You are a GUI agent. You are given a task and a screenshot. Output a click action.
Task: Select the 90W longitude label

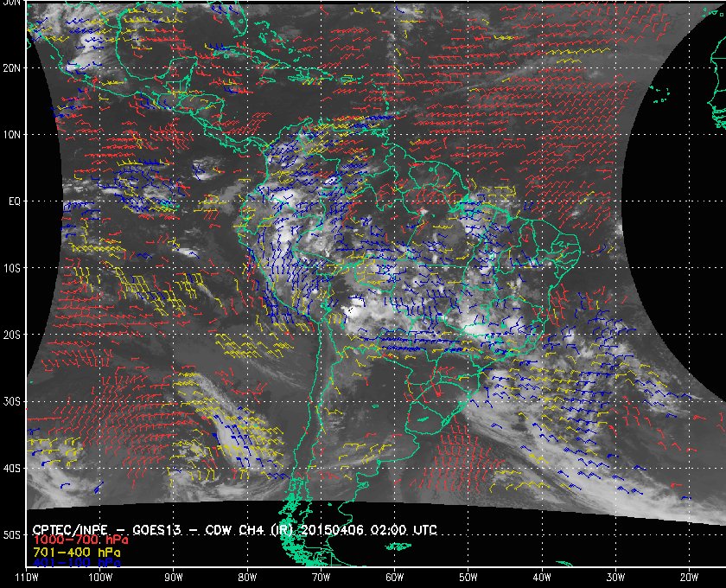(x=174, y=578)
